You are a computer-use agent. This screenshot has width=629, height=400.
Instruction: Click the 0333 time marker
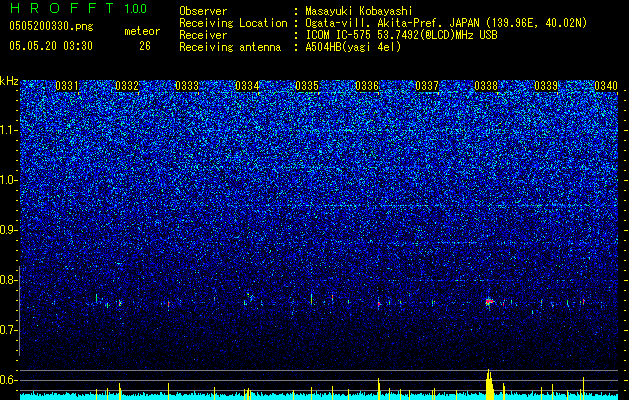point(187,86)
